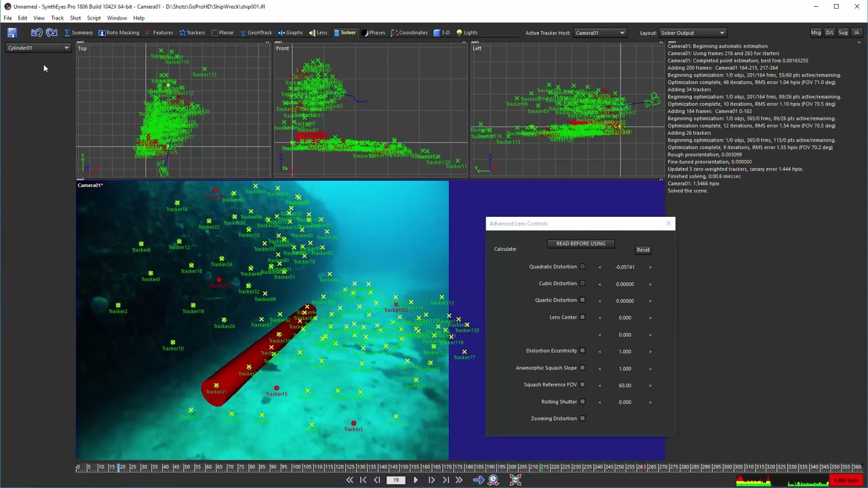The image size is (868, 488).
Task: Click the Redo arrow icon
Action: [x=52, y=33]
